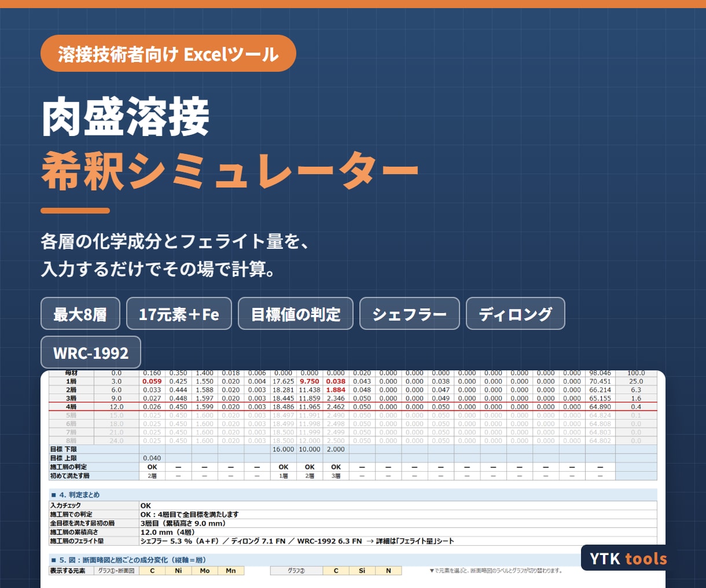Open the Mo element dropdown for グラフ①
Image resolution: width=706 pixels, height=588 pixels.
[205, 571]
